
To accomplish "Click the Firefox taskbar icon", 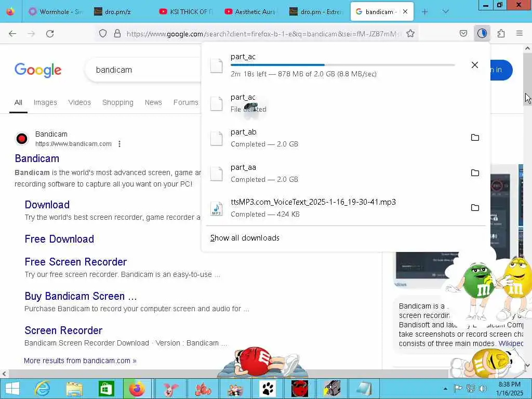I will (137, 389).
